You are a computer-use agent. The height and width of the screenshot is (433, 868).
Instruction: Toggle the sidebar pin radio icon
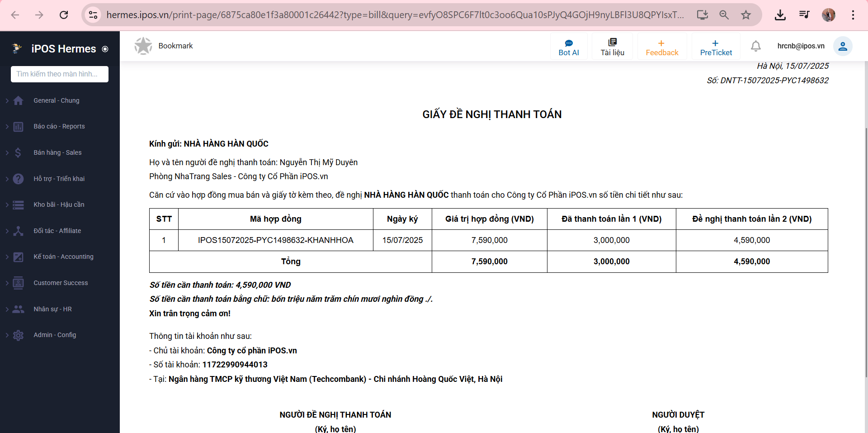click(105, 49)
